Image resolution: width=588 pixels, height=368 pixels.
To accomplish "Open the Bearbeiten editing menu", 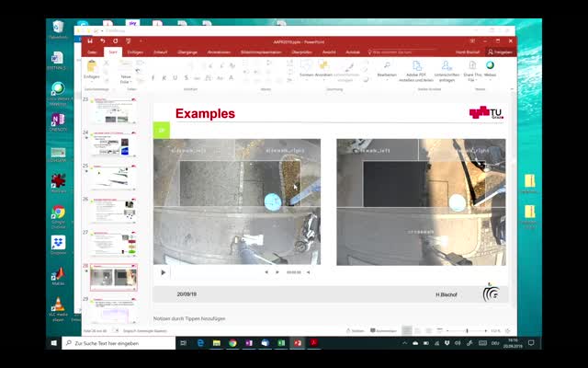I will point(387,70).
